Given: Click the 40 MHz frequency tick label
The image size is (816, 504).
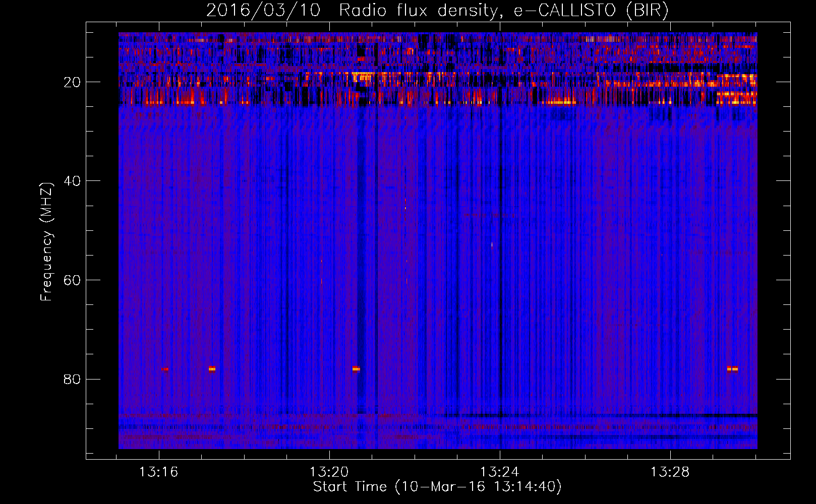Looking at the screenshot, I should (72, 181).
